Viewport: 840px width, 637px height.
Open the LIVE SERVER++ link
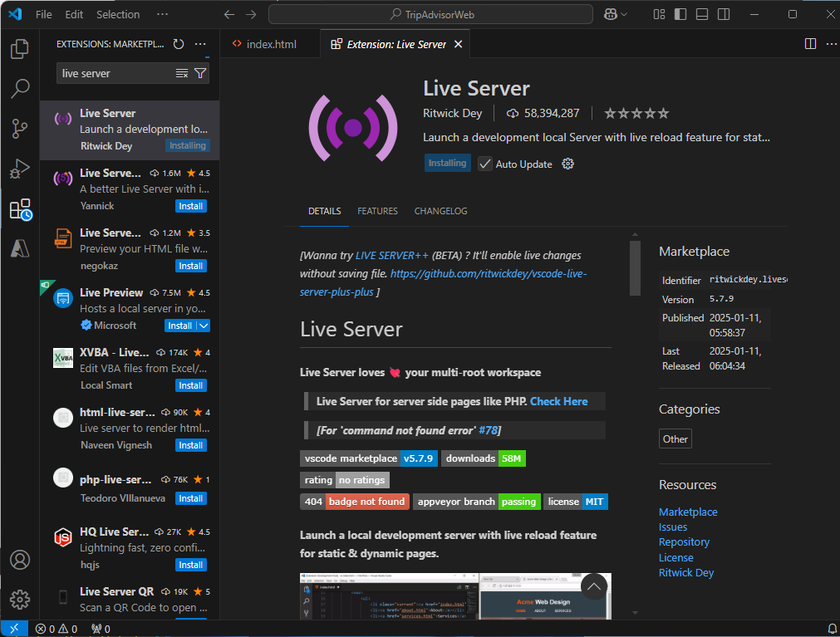click(392, 255)
